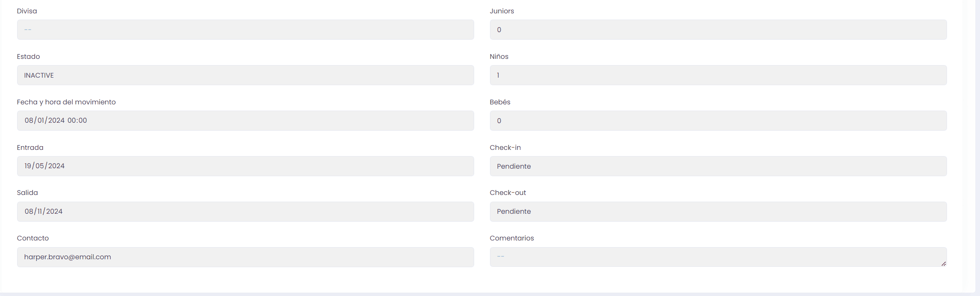Click the Check-in label
This screenshot has width=980, height=296.
point(505,147)
